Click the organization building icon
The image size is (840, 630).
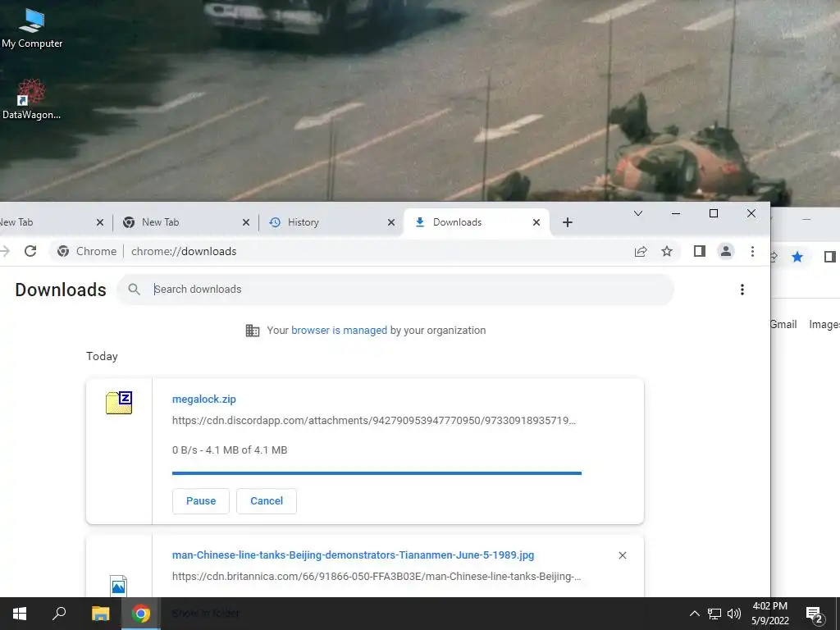[253, 331]
